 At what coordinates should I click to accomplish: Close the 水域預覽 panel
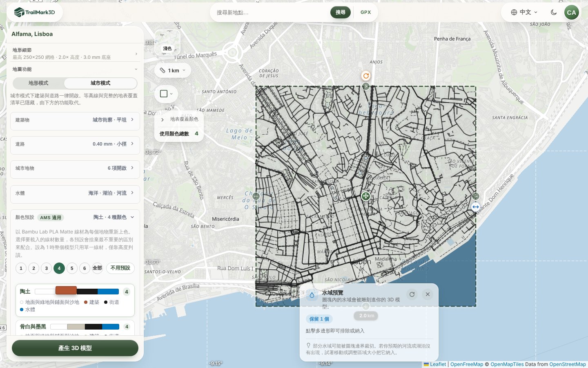[428, 294]
